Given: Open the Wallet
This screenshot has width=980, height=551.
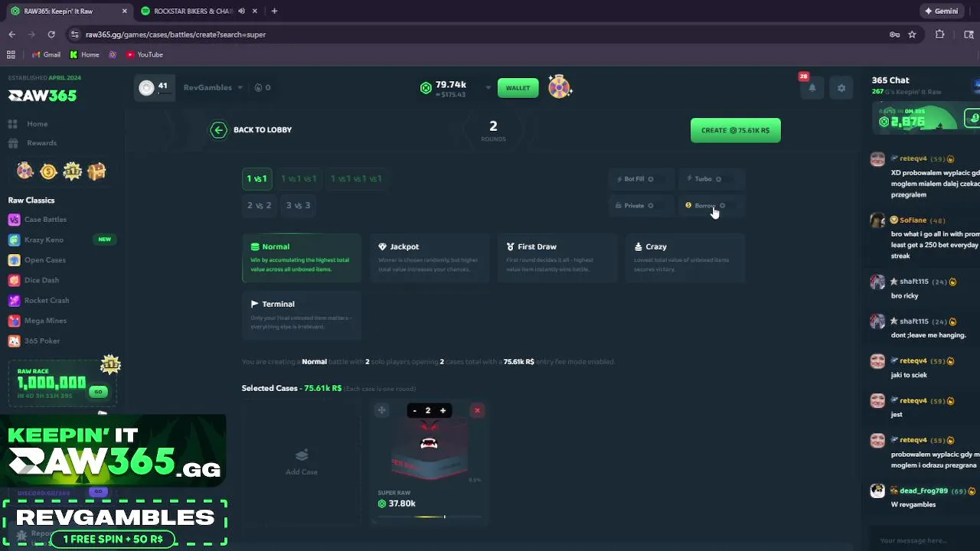Looking at the screenshot, I should (x=518, y=88).
